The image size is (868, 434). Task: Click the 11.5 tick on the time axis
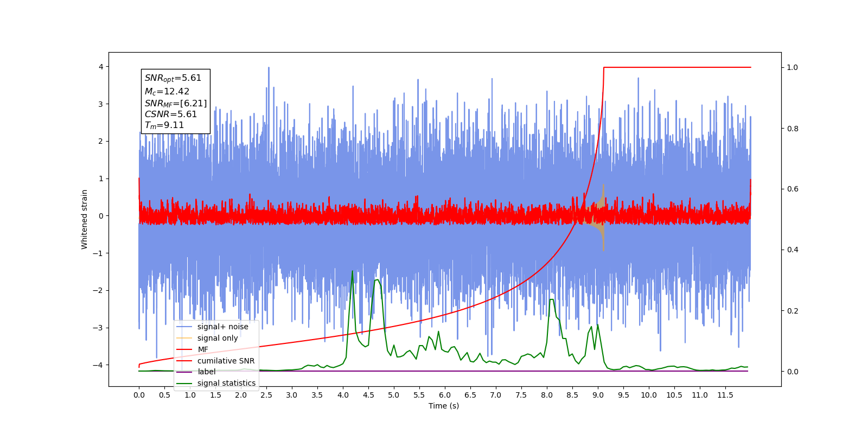(725, 395)
